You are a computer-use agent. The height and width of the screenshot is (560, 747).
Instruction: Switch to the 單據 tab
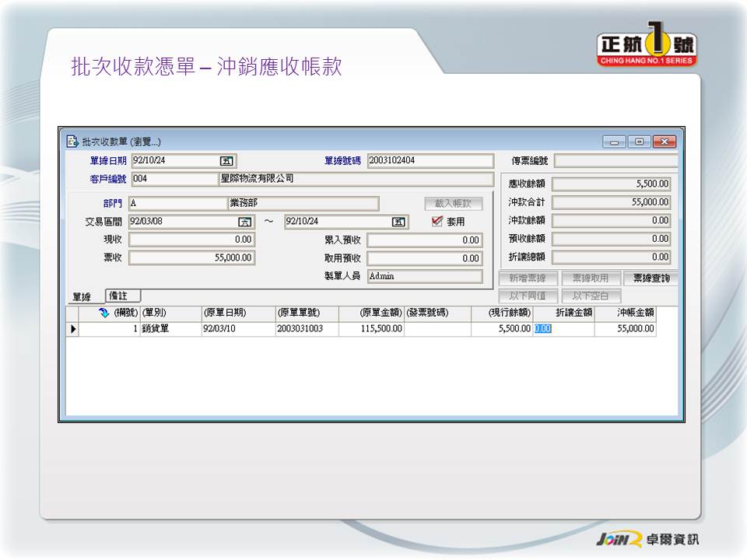[x=82, y=297]
